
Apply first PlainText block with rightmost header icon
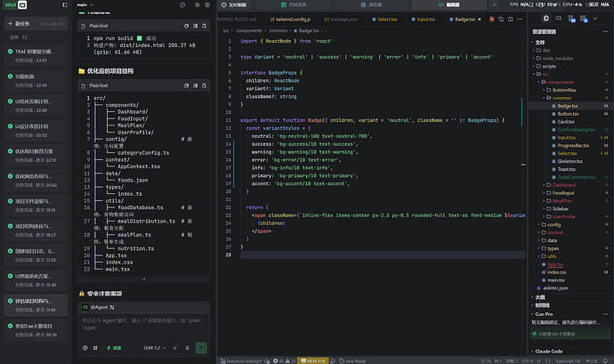(x=204, y=26)
